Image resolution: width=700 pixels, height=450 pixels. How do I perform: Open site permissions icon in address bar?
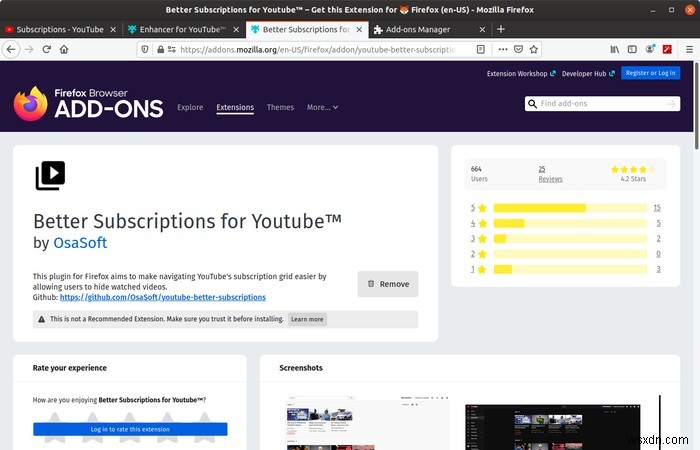click(172, 49)
